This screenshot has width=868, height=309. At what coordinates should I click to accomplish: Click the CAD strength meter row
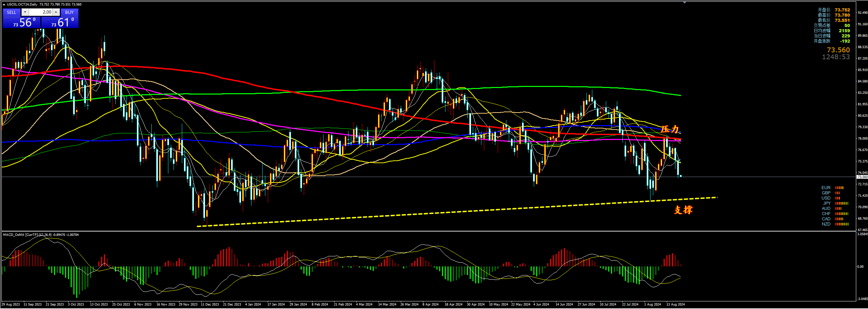coord(832,219)
